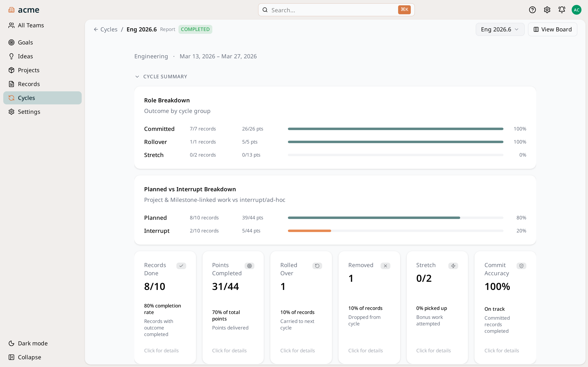The image size is (588, 367).
Task: Click the X icon on Removed card
Action: click(385, 266)
